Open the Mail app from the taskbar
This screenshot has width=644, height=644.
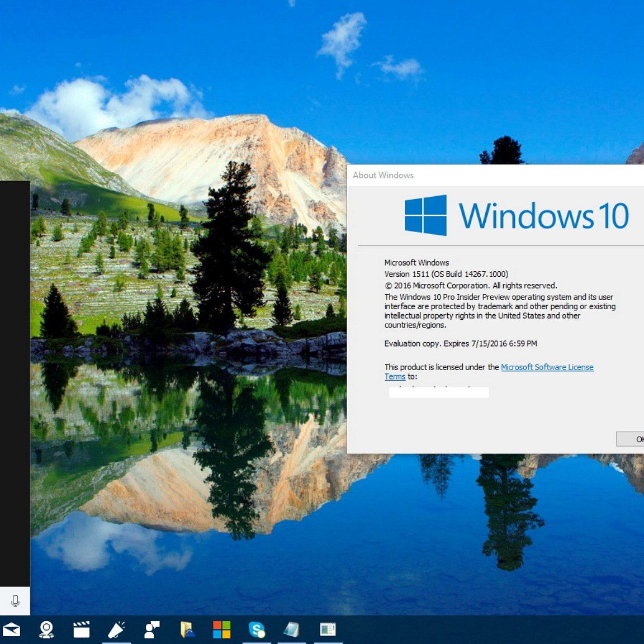(11, 629)
